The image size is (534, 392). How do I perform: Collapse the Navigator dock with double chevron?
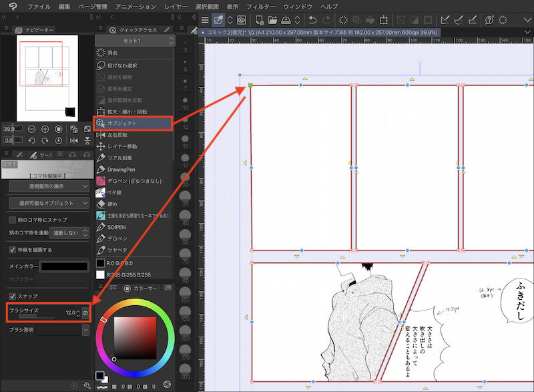point(4,17)
